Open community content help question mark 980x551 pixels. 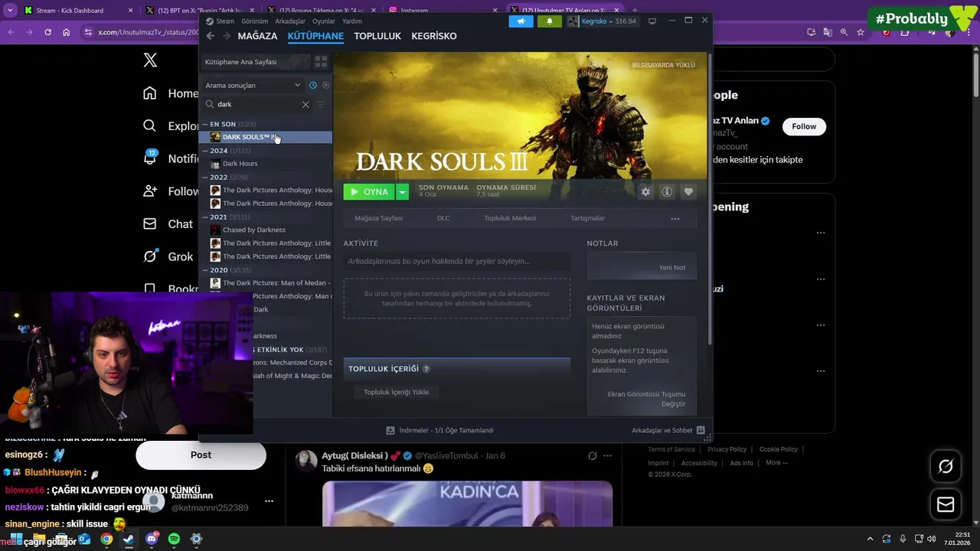426,369
